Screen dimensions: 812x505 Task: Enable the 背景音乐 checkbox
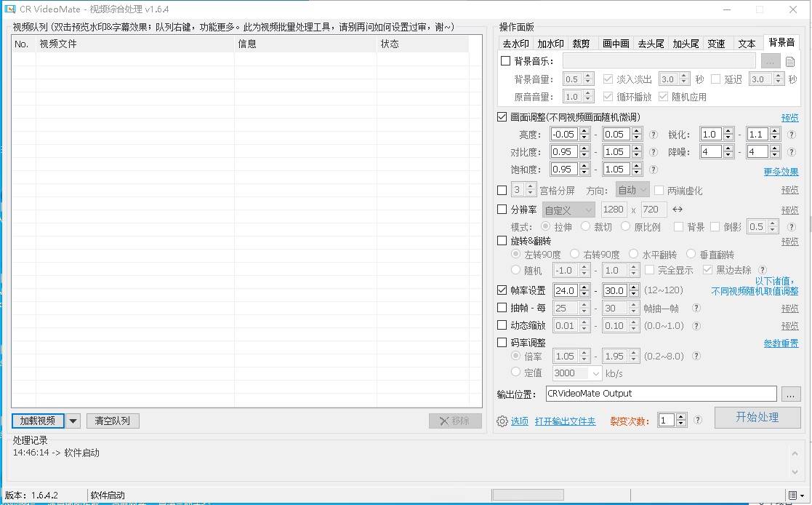tap(505, 60)
